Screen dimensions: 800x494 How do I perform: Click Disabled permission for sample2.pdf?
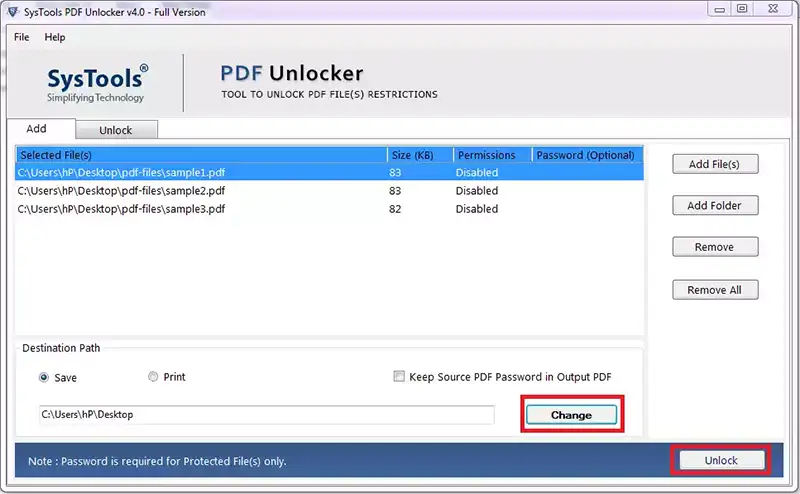477,191
